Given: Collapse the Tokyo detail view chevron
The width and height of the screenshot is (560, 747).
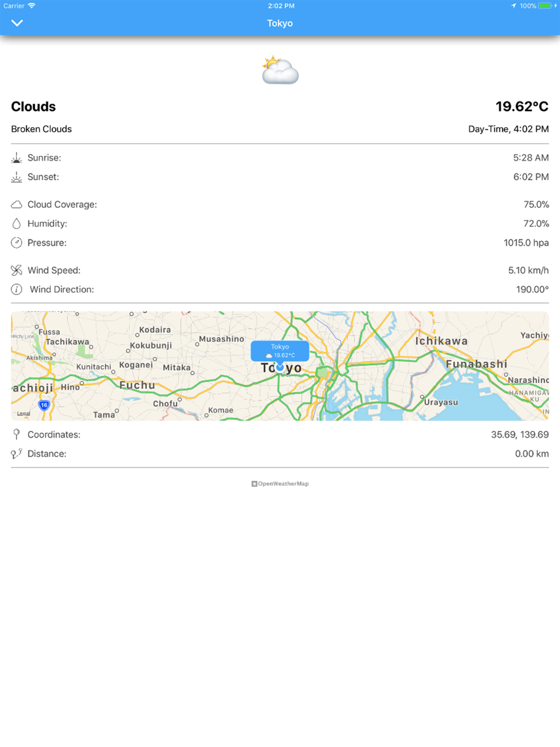Looking at the screenshot, I should click(x=17, y=23).
